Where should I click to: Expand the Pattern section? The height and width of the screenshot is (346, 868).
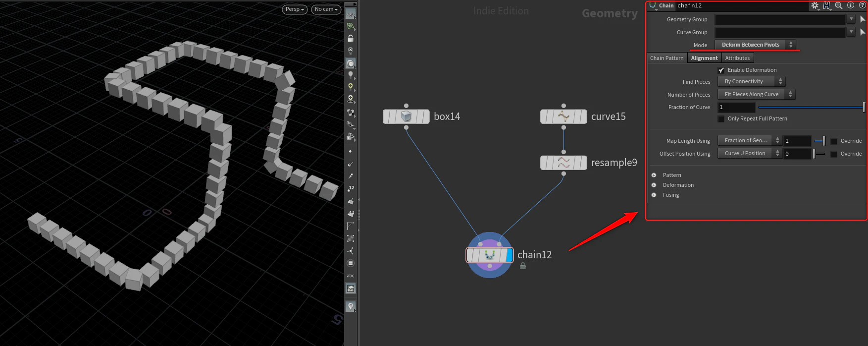tap(654, 175)
